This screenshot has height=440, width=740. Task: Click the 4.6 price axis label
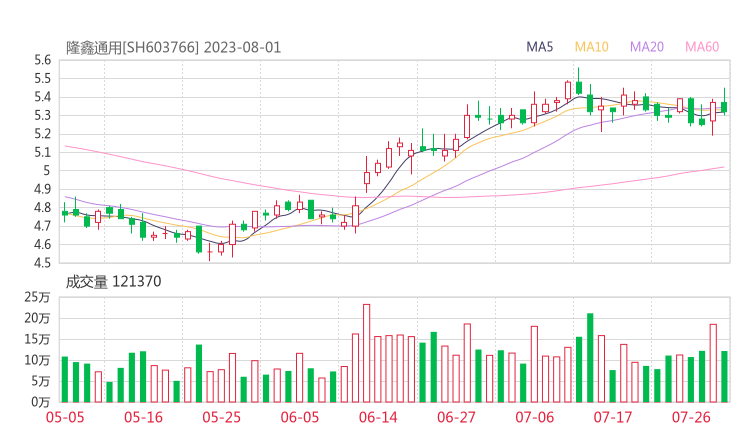pyautogui.click(x=42, y=245)
